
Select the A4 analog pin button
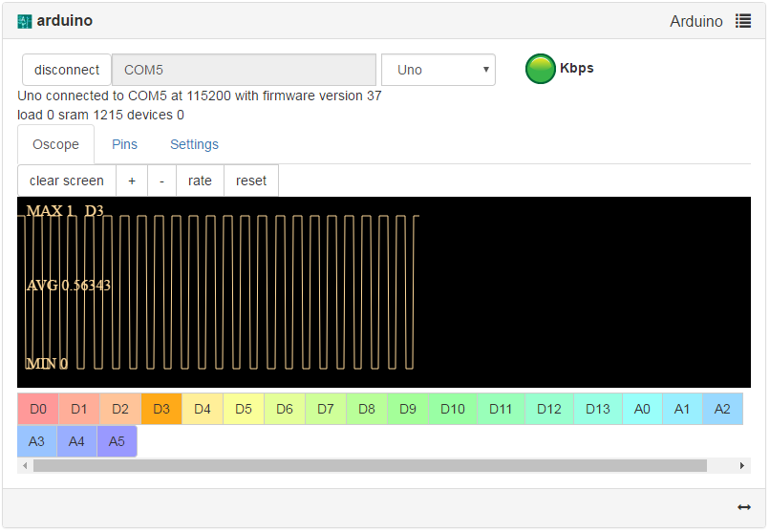click(76, 441)
